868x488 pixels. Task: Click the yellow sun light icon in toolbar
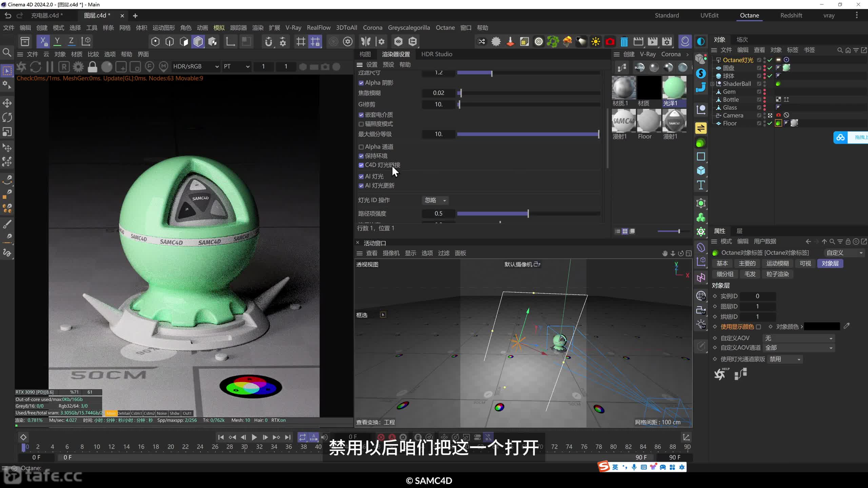pyautogui.click(x=595, y=42)
